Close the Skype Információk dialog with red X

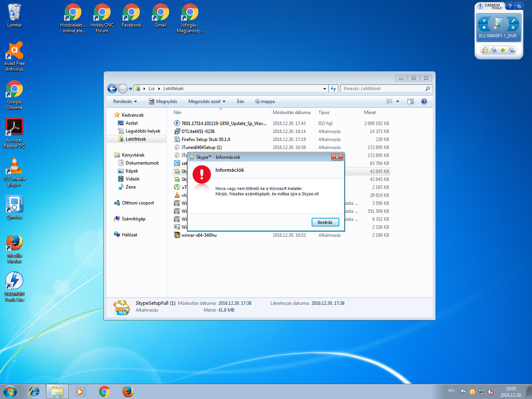coord(337,157)
